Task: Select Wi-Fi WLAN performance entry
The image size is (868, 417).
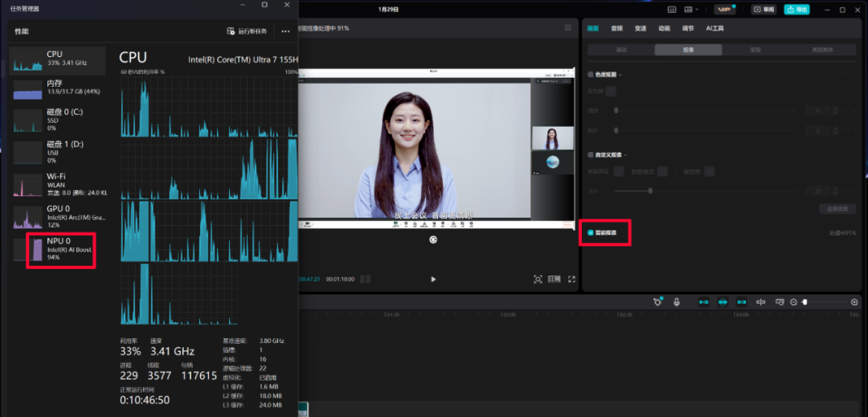Action: pyautogui.click(x=58, y=184)
